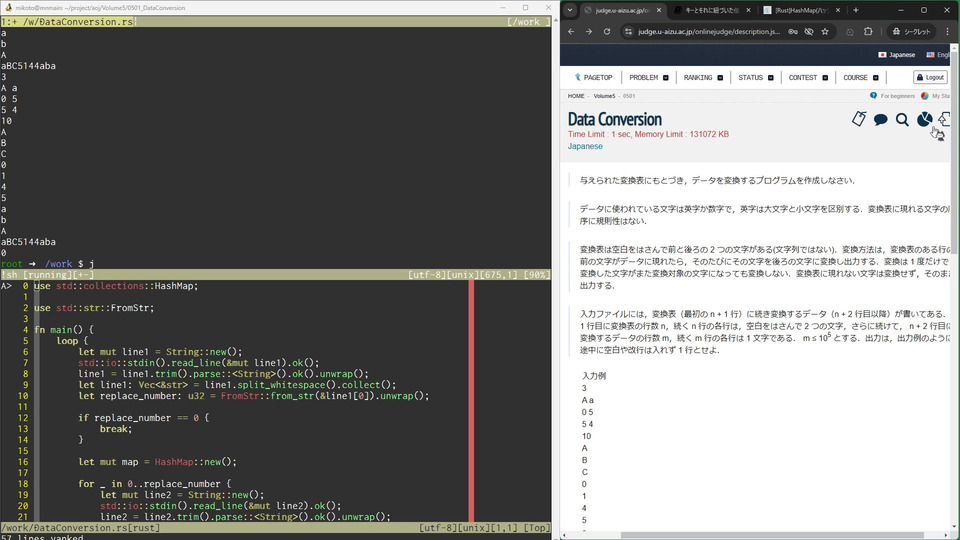Expand the STATUS dropdown menu
This screenshot has width=960, height=540.
(756, 78)
